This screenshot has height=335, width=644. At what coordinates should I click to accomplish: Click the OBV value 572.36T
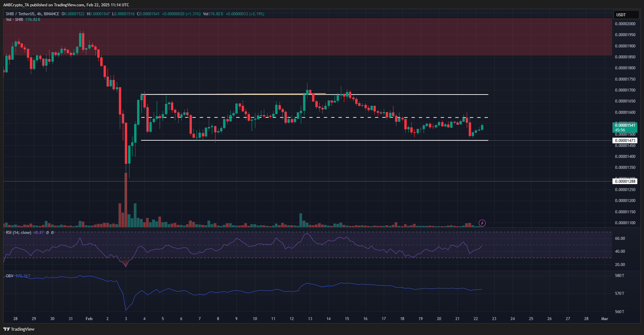click(x=23, y=276)
